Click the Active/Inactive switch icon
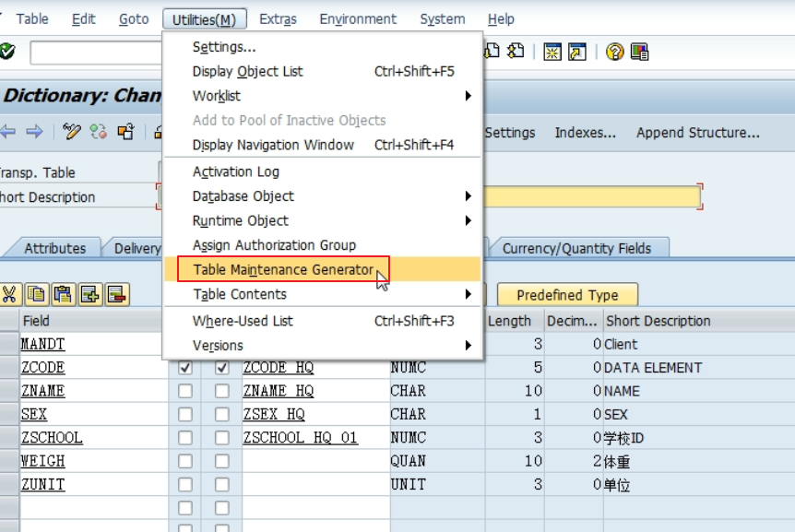Image resolution: width=795 pixels, height=532 pixels. pos(99,132)
